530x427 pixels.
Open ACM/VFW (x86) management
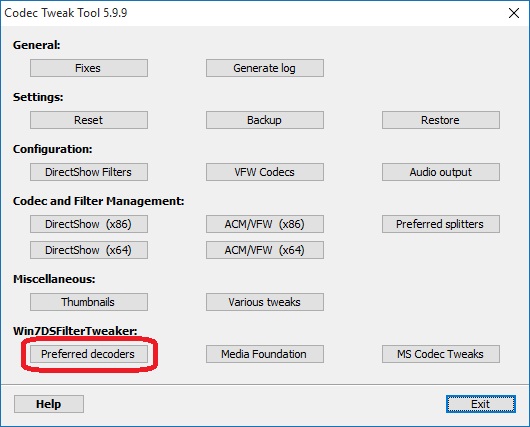[x=265, y=224]
